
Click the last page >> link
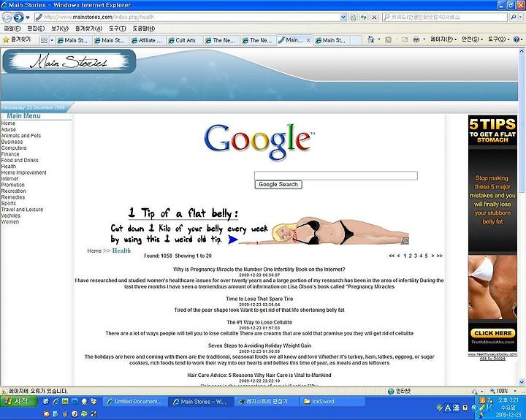click(440, 256)
